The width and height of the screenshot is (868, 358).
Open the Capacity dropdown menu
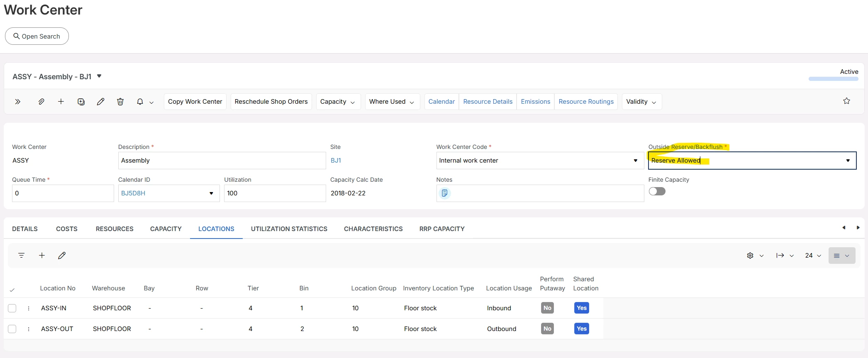338,102
